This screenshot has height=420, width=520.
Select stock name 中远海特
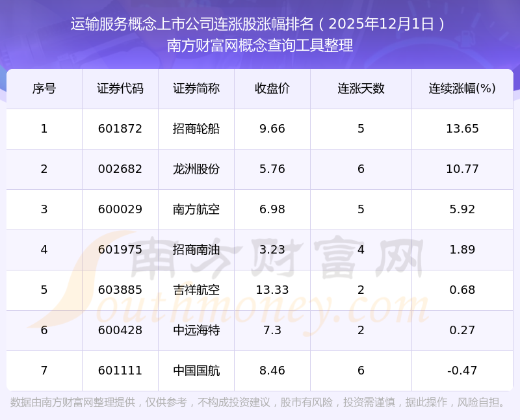[x=196, y=330]
